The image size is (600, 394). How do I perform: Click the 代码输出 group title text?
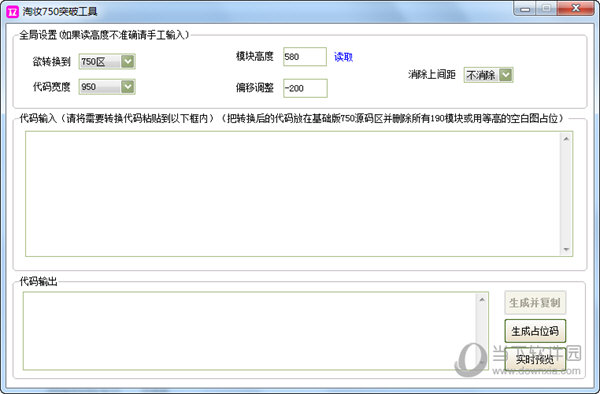pos(38,282)
